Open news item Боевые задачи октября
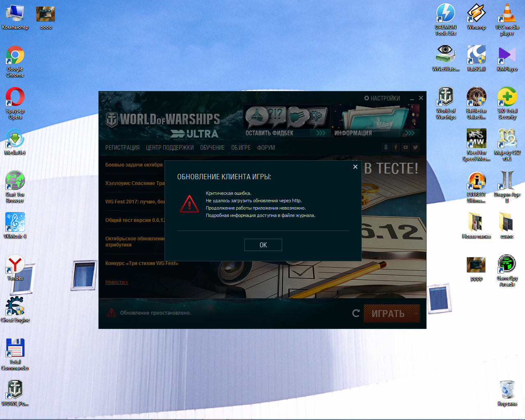 (x=134, y=165)
